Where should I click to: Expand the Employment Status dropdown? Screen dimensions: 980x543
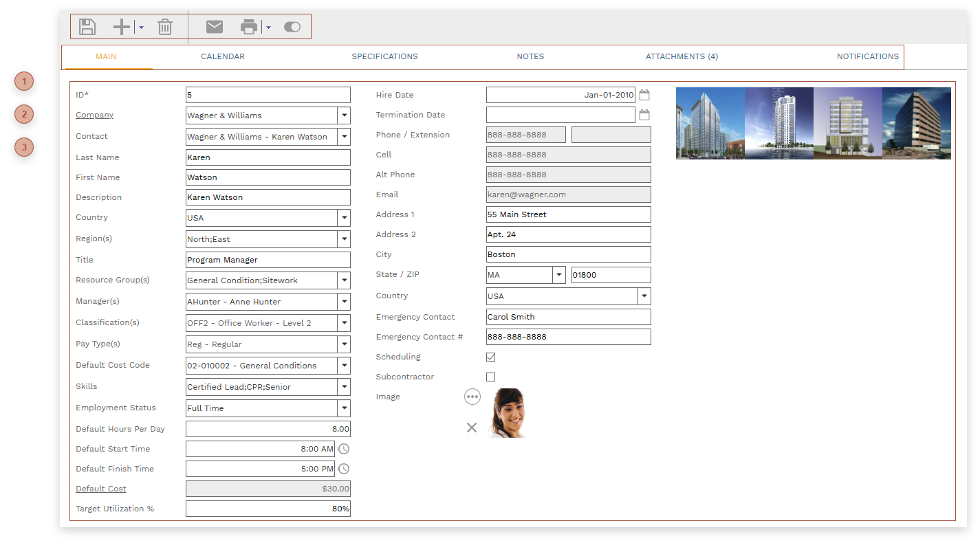click(344, 408)
